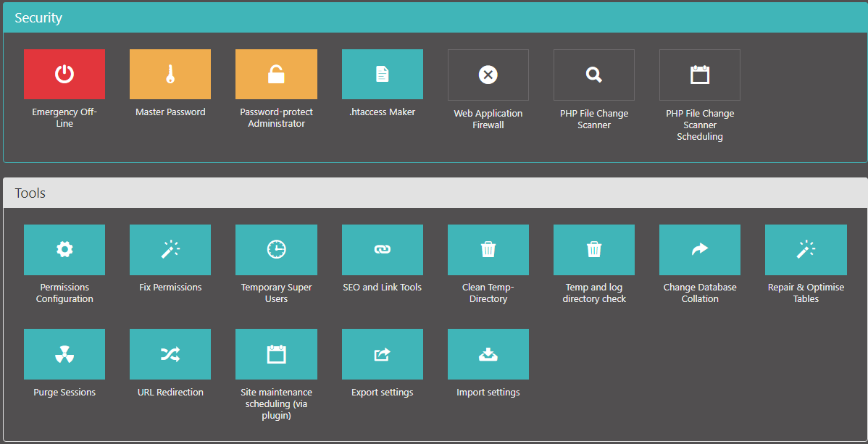868x444 pixels.
Task: Open URL Redirection shuffle icon
Action: (170, 354)
